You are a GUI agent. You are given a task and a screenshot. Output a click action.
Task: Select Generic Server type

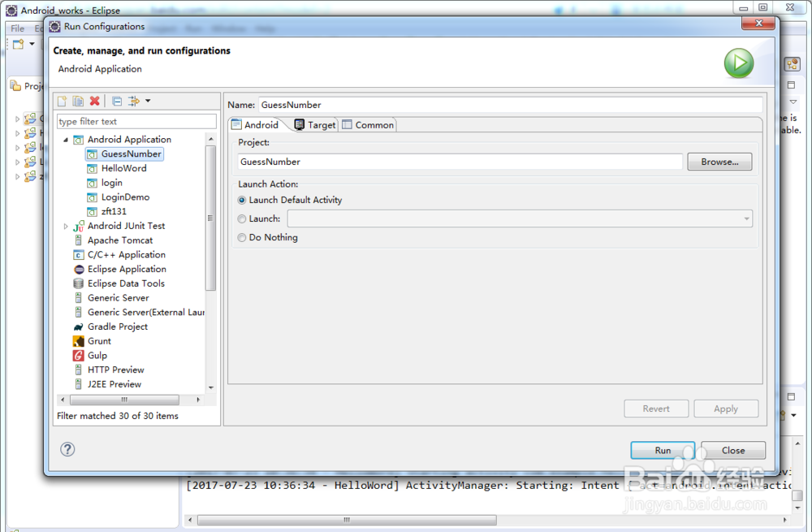(x=111, y=298)
